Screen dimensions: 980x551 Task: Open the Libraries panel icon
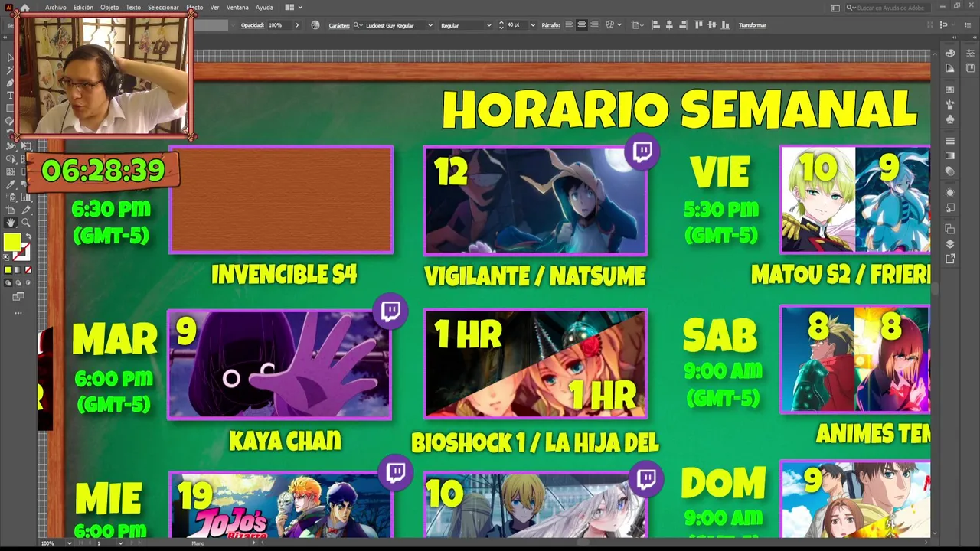click(971, 68)
